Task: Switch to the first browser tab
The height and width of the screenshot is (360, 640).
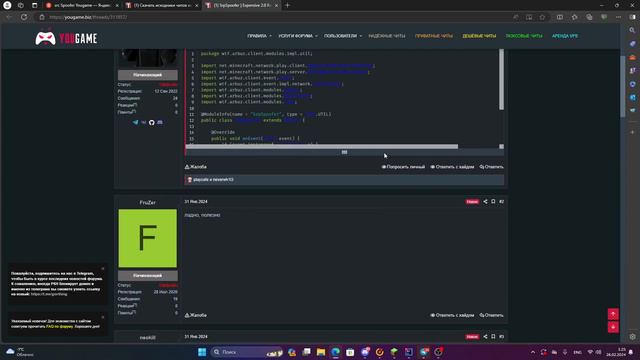Action: 81,5
